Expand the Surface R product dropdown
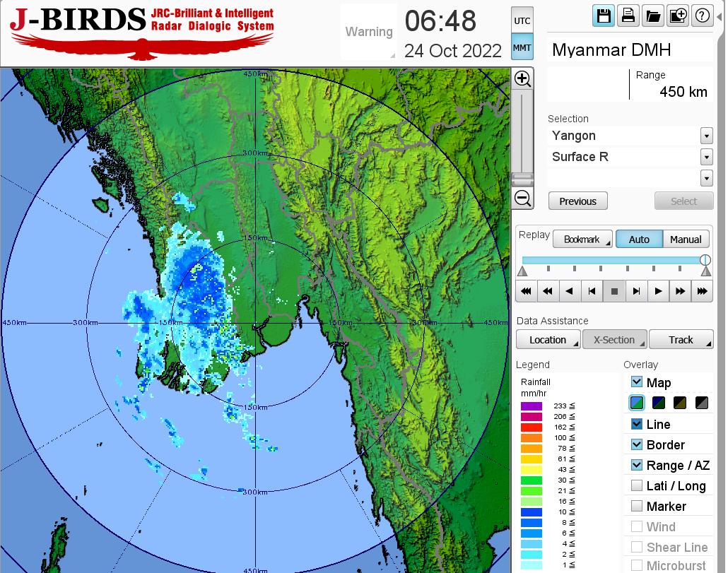The image size is (728, 573). coord(706,157)
